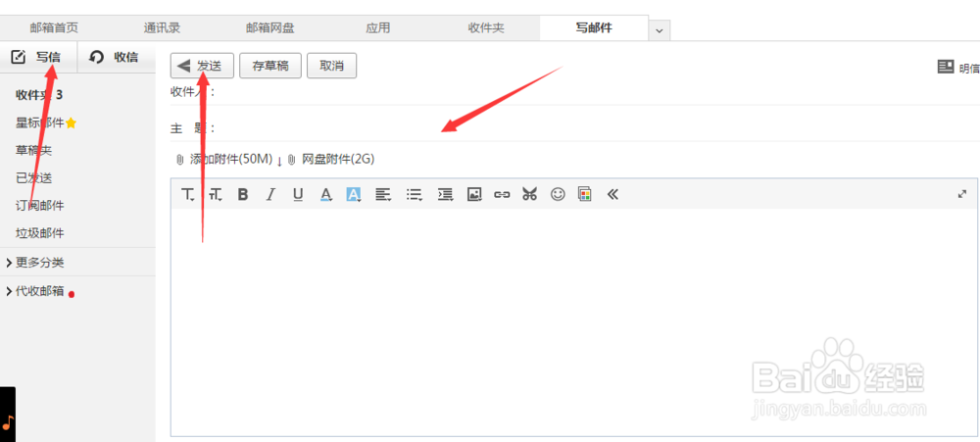The width and height of the screenshot is (980, 442).
Task: Collapse toolbar with double chevron icon
Action: point(612,194)
